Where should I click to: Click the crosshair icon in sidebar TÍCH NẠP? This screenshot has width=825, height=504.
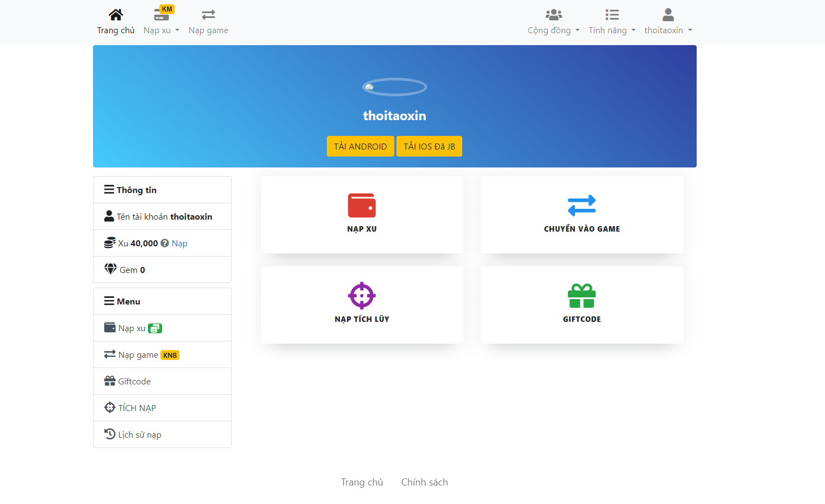click(x=110, y=407)
